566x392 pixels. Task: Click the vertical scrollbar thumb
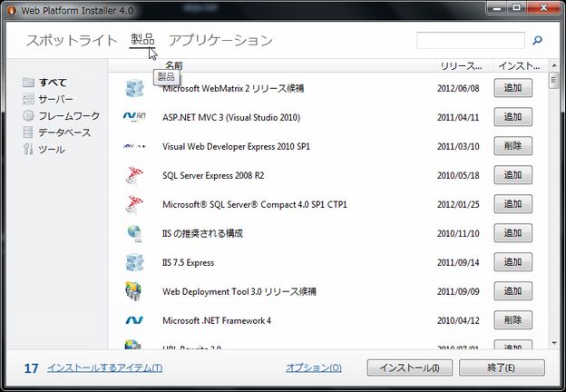554,80
